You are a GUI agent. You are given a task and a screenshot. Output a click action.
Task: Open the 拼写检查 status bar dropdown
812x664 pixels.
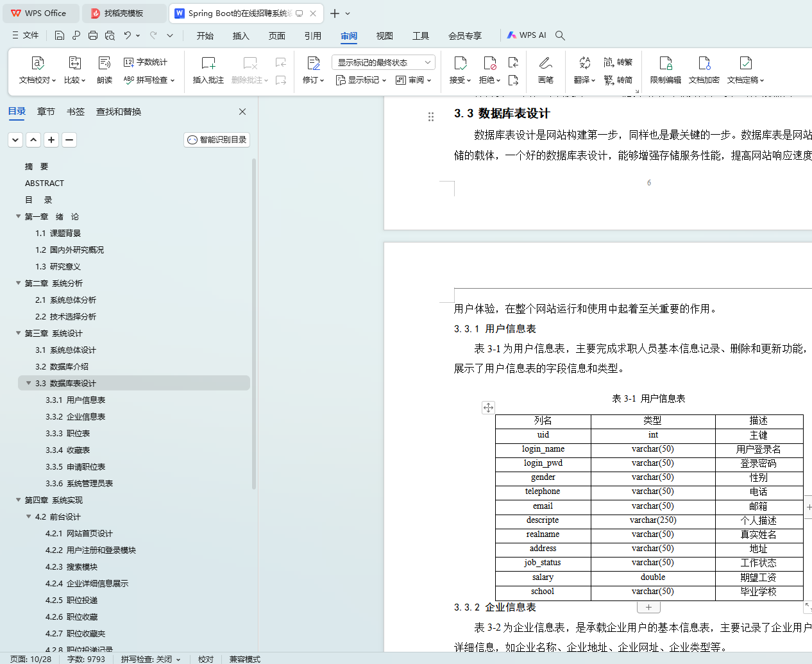click(151, 659)
